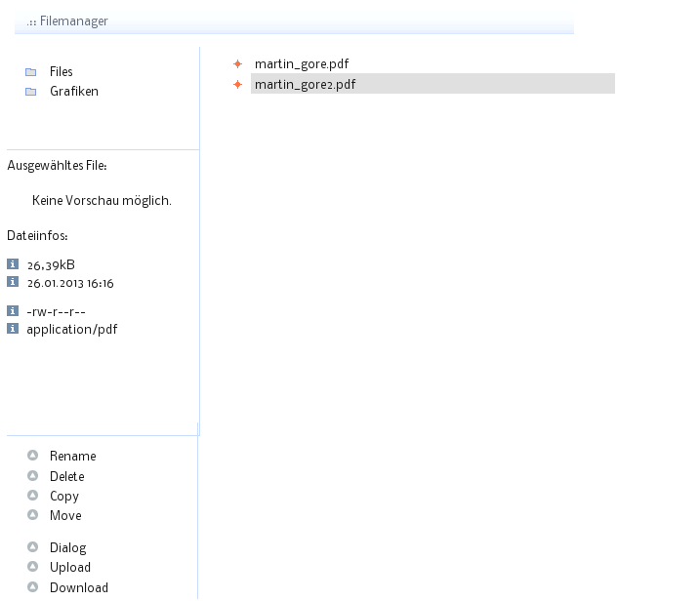Viewport: 700px width, 601px height.
Task: Click the orange star icon next to martin_gore.pdf
Action: (x=238, y=64)
